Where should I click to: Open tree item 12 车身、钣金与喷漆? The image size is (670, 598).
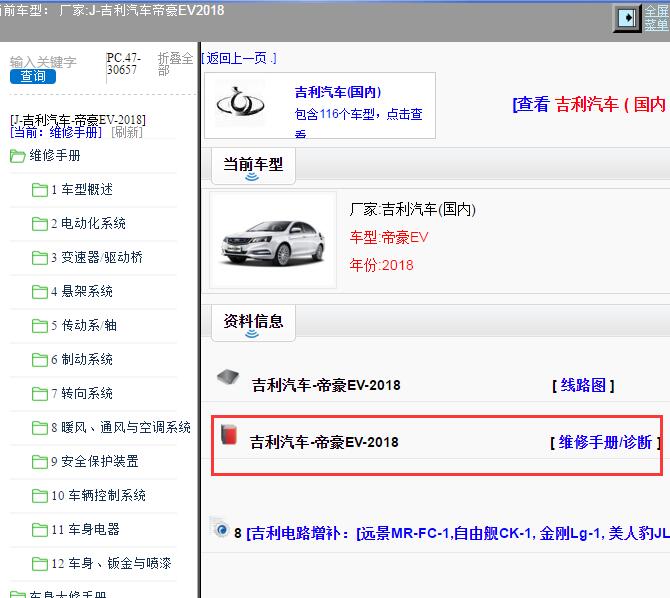click(x=112, y=563)
